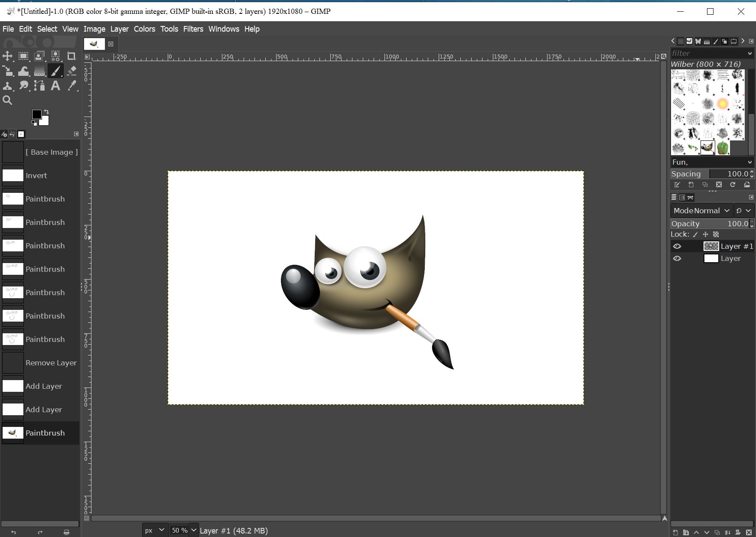Delete the selected brush
Screen dimensions: 756x537
719,185
